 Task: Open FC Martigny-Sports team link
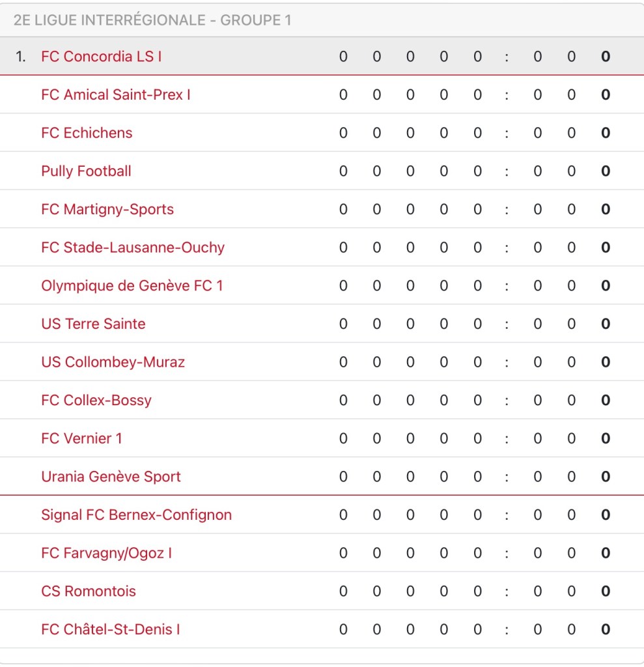(x=107, y=210)
